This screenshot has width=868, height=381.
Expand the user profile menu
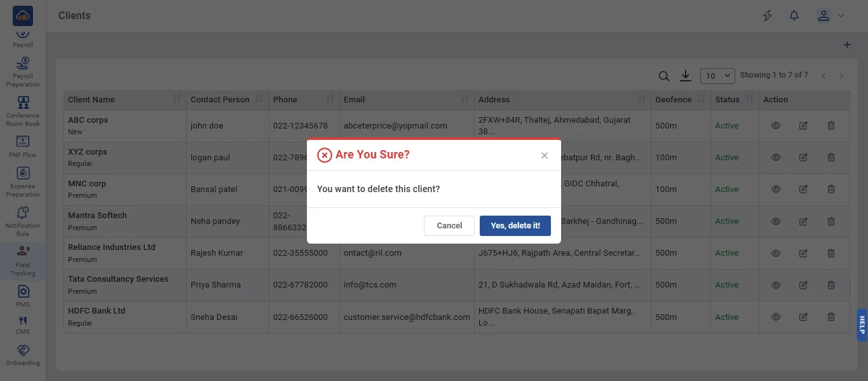[830, 16]
